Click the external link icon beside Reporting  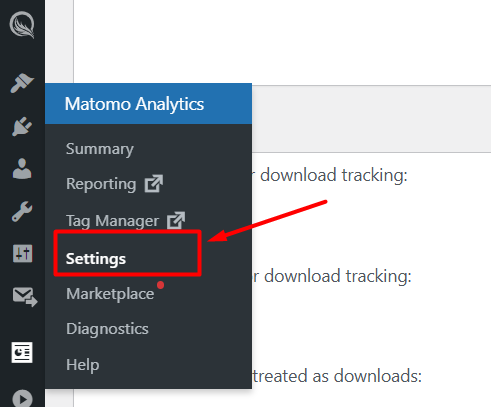154,184
